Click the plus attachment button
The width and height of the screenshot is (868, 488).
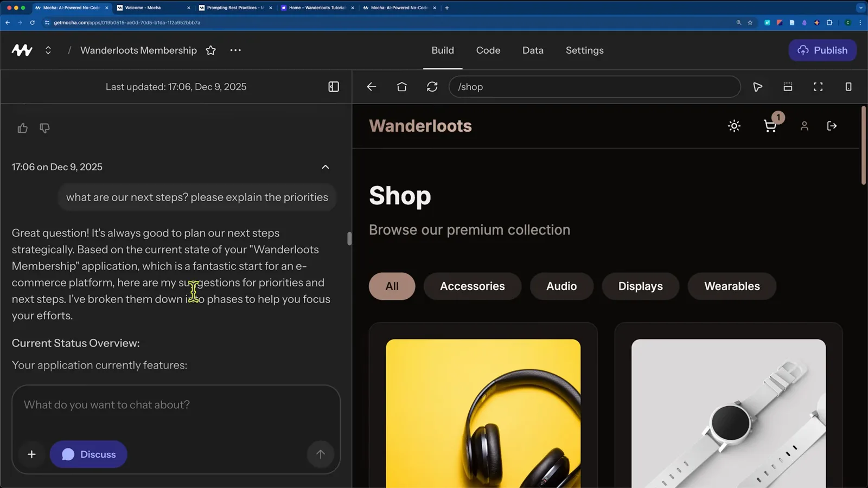(x=31, y=454)
